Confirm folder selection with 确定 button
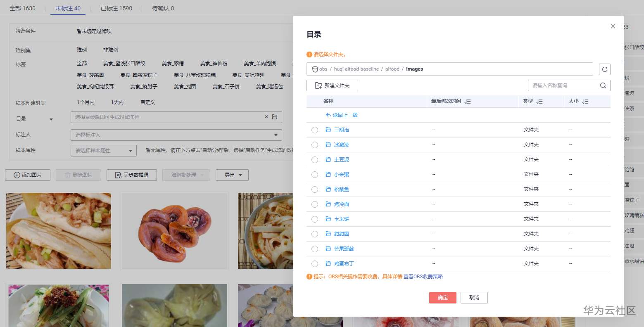Viewport: 644px width, 327px height. 443,298
